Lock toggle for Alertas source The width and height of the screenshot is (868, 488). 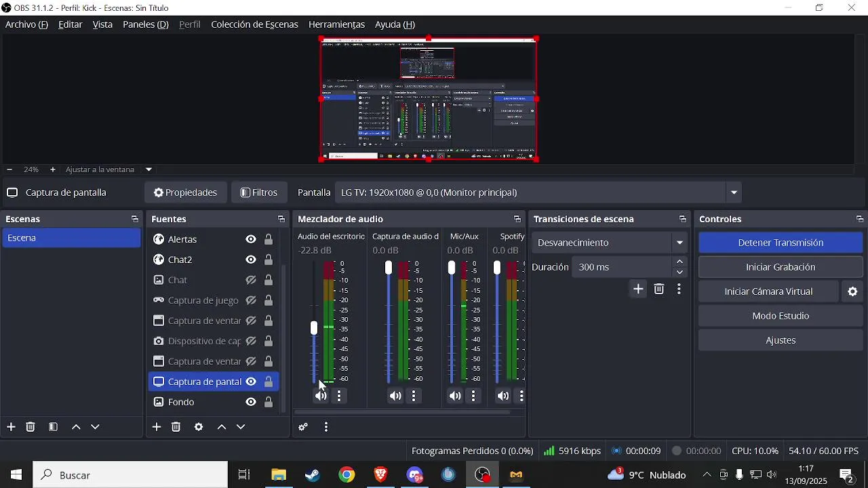(269, 239)
